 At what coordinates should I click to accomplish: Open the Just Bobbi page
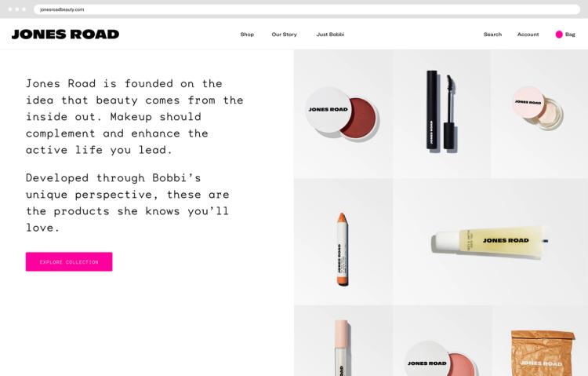point(330,35)
